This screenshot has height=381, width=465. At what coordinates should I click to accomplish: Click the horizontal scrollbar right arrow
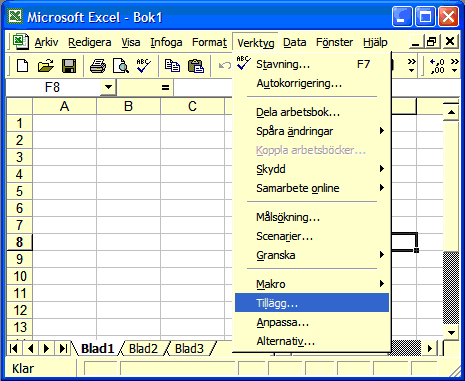(x=430, y=349)
